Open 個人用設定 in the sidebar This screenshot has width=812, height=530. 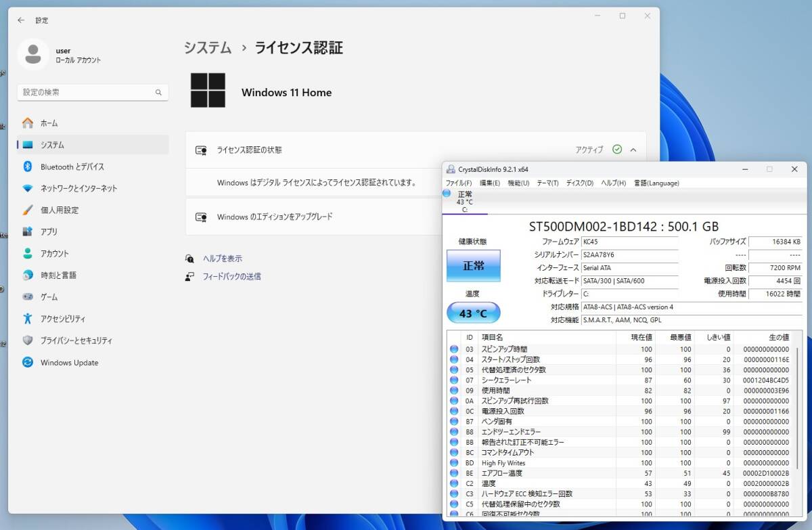click(93, 210)
